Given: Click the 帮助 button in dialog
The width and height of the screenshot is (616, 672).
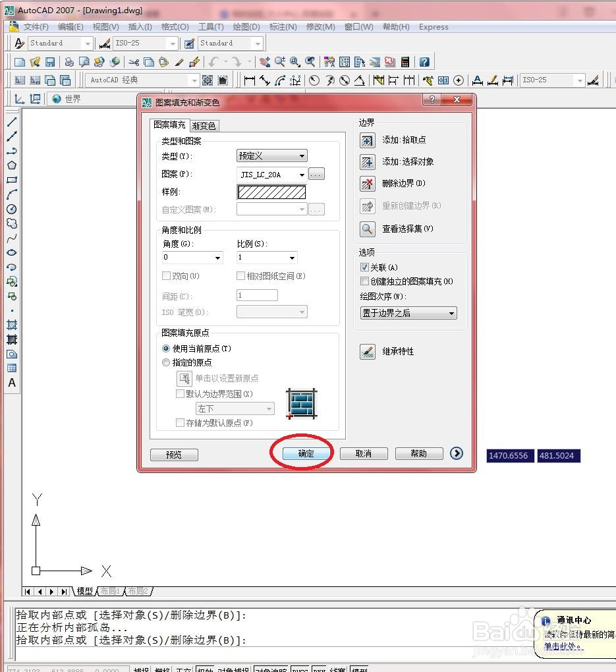Looking at the screenshot, I should coord(419,453).
